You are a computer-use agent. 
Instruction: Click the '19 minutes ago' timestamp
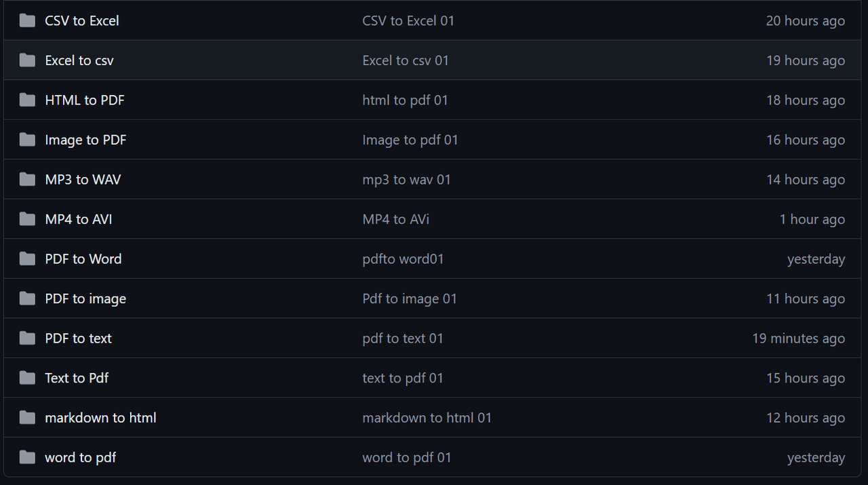(798, 338)
